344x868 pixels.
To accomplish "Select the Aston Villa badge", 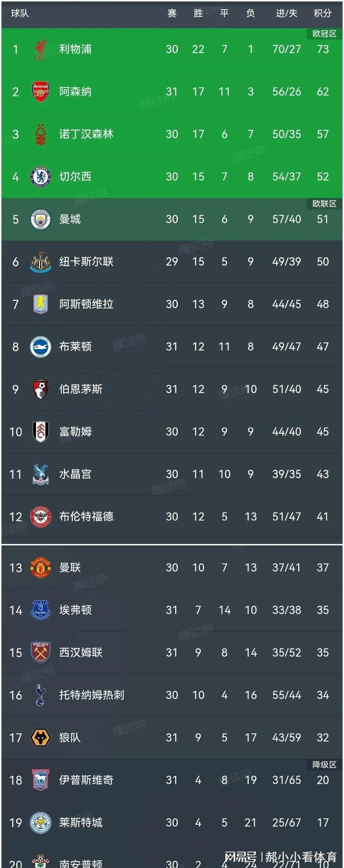I will tap(40, 304).
